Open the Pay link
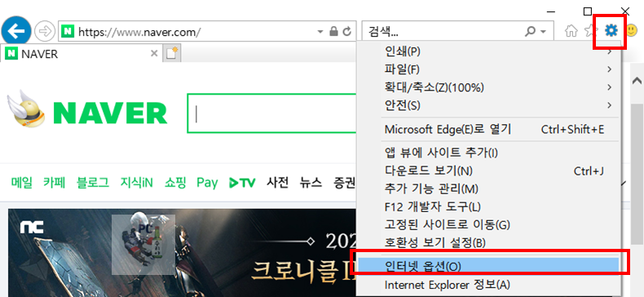Image resolution: width=644 pixels, height=297 pixels. [207, 182]
